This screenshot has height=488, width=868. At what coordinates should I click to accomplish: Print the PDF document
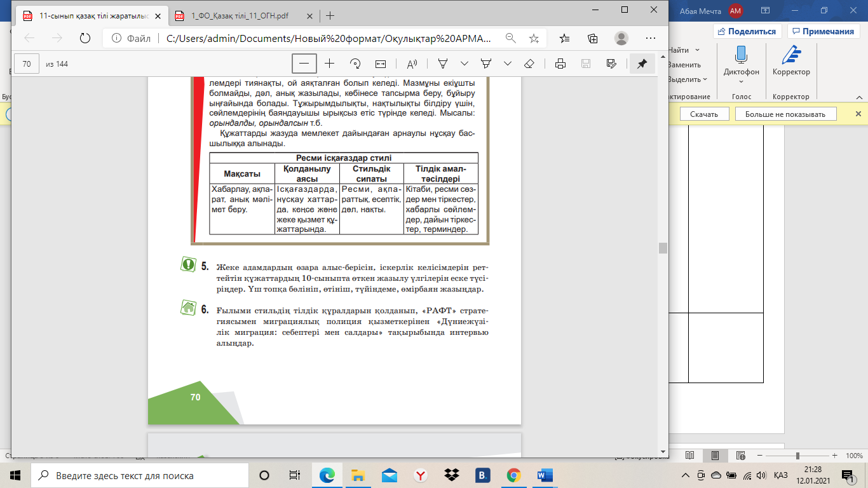(x=560, y=64)
